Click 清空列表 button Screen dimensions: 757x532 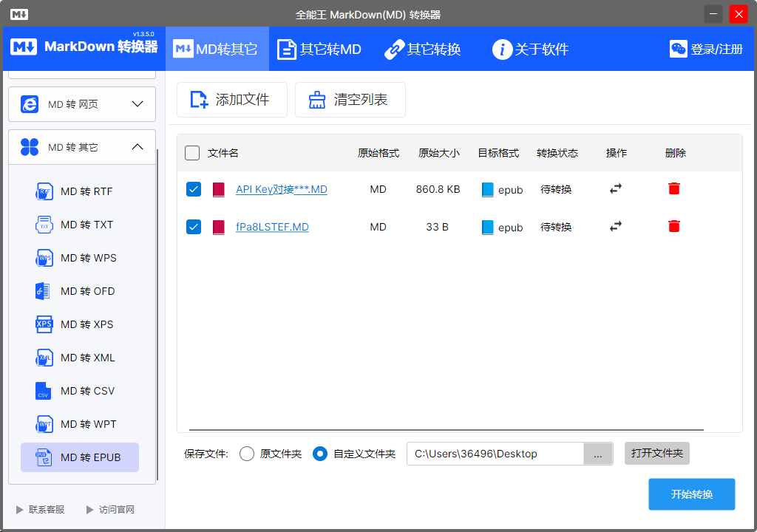point(350,100)
